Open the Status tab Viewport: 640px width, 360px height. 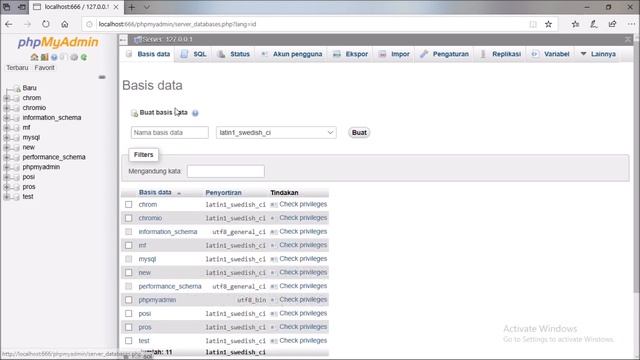(234, 54)
